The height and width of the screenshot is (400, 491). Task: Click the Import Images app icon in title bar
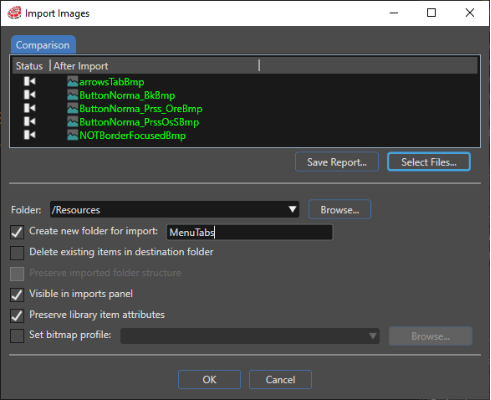(14, 13)
